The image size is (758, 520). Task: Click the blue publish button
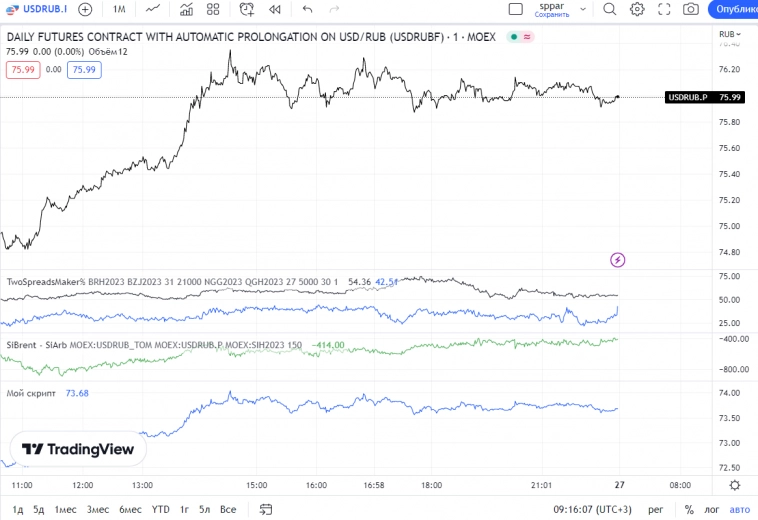point(734,9)
